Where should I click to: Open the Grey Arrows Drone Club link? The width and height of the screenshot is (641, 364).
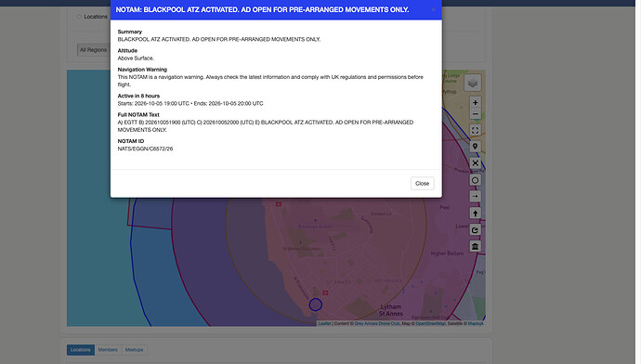point(377,323)
